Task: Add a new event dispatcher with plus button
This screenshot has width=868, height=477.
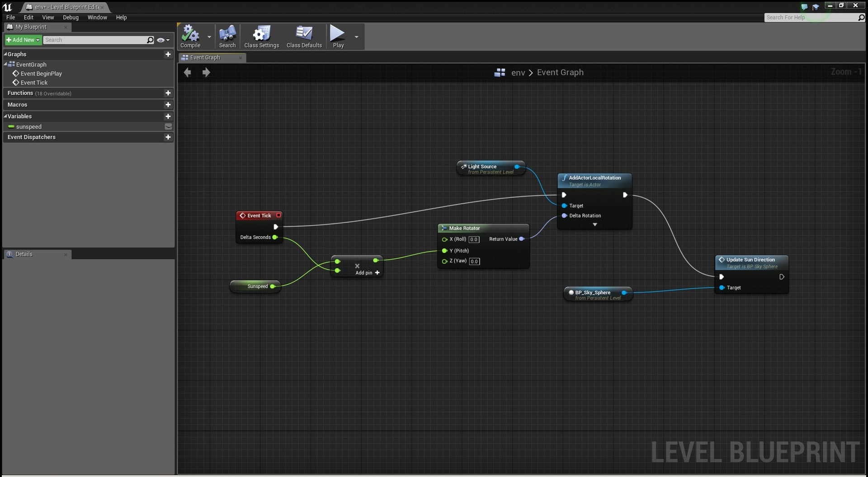Action: click(168, 137)
